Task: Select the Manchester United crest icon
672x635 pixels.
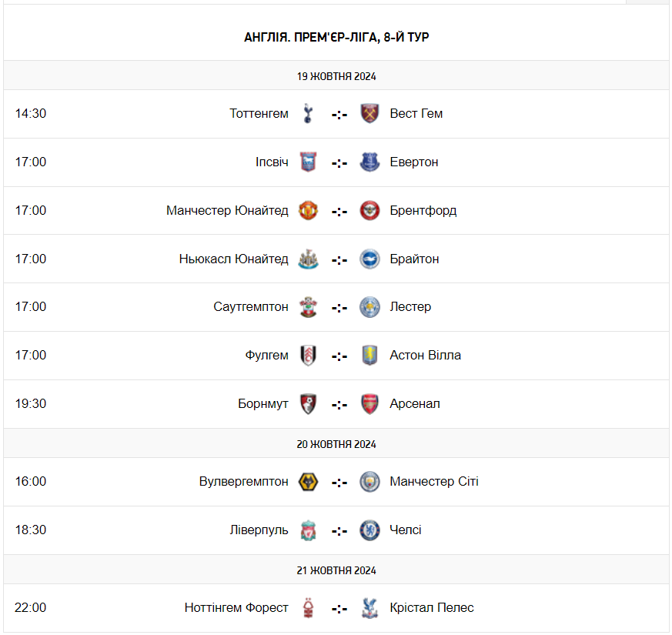Action: coord(308,210)
